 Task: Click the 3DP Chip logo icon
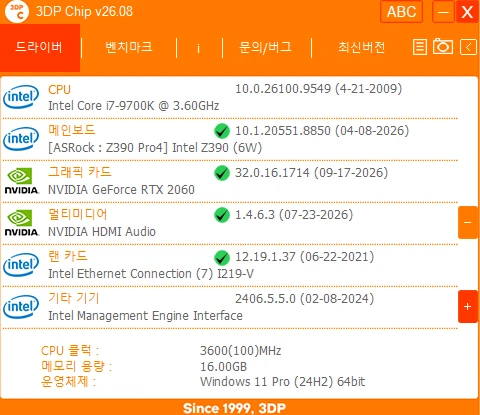pos(17,12)
